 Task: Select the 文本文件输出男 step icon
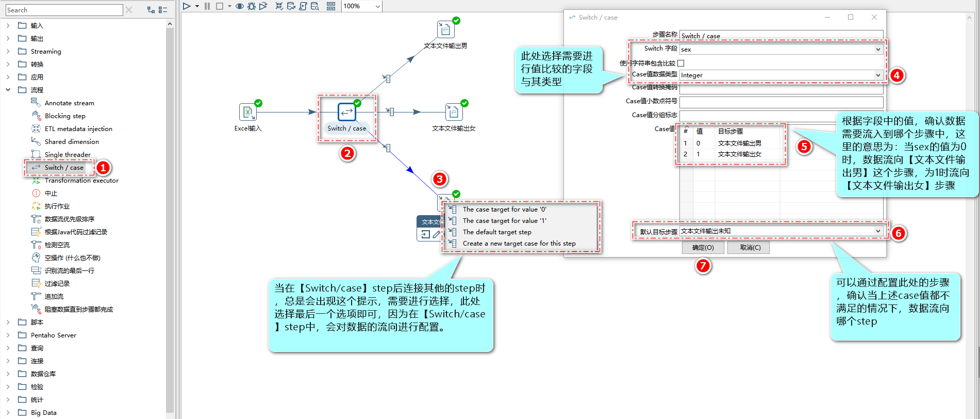pos(446,29)
